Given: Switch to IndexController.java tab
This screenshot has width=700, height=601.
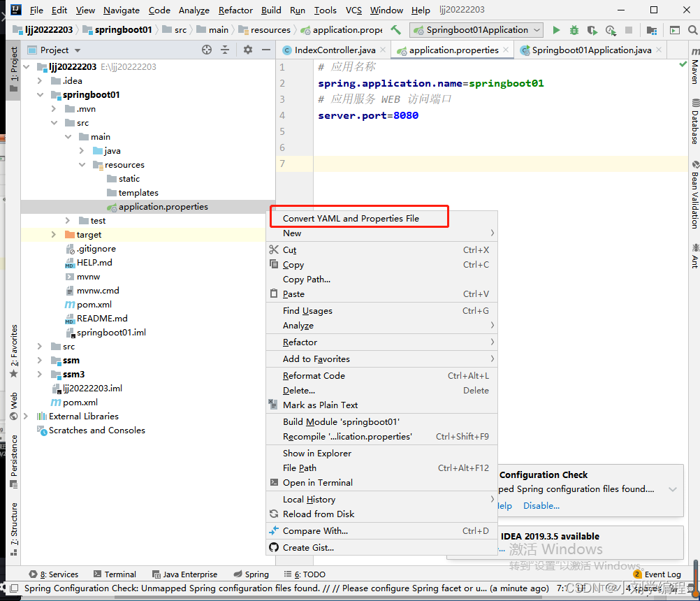Looking at the screenshot, I should pos(335,50).
